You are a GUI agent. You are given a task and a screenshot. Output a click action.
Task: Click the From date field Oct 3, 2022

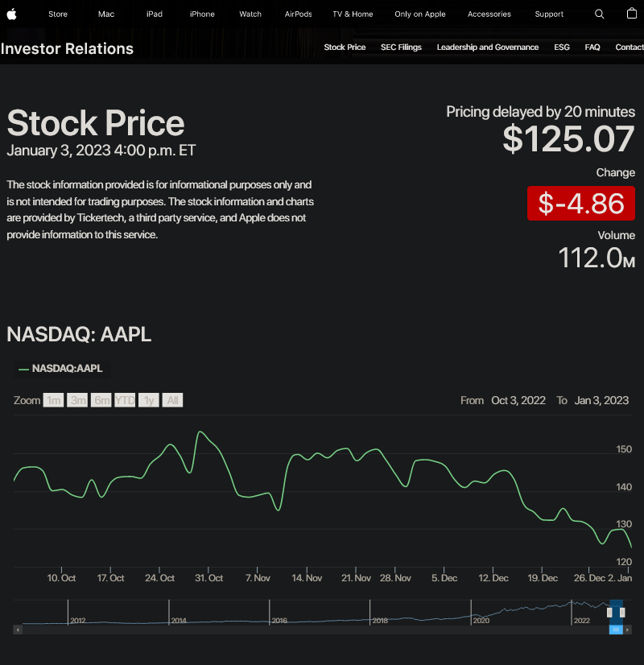pyautogui.click(x=518, y=400)
